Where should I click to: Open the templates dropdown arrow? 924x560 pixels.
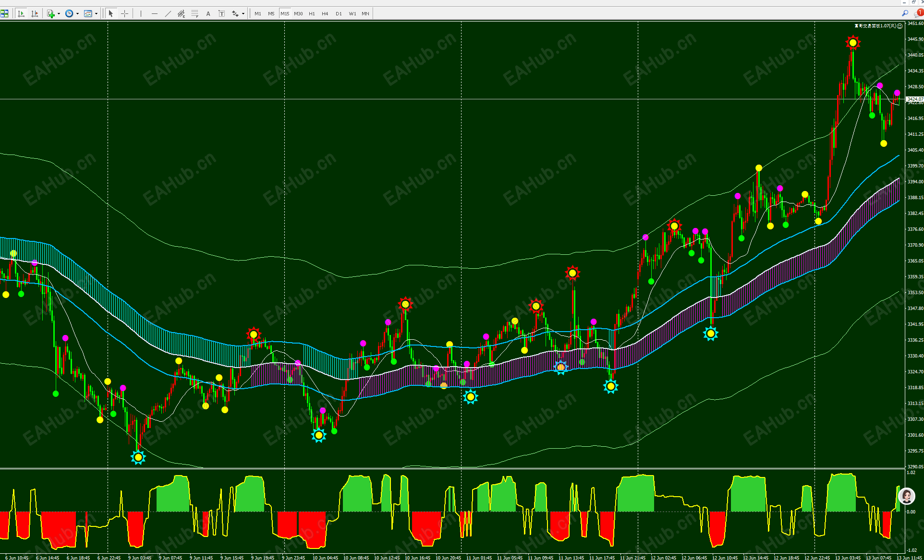(x=96, y=13)
